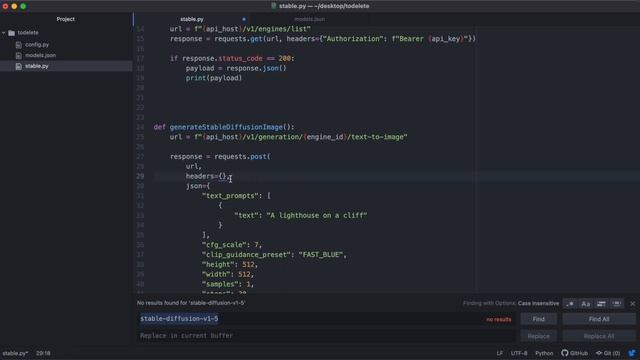Open the UTF-8 encoding selector
The image size is (640, 360).
tap(519, 353)
